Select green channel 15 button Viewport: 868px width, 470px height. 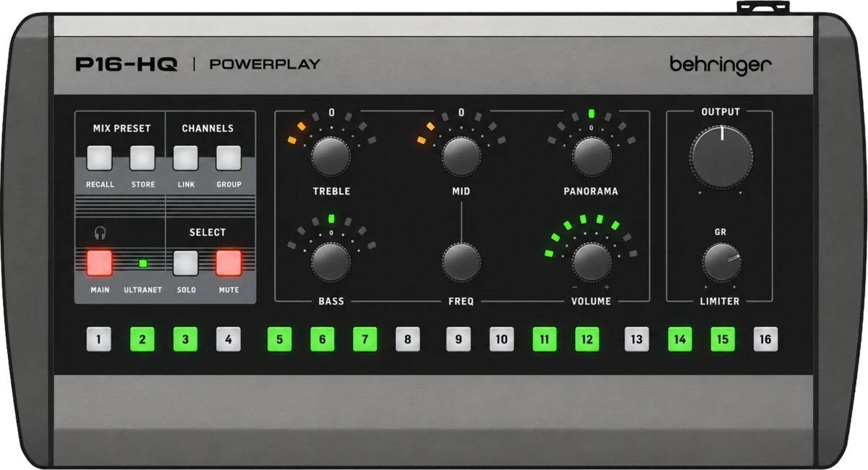coord(723,339)
